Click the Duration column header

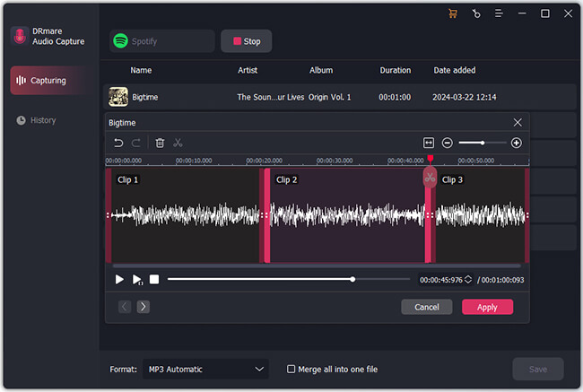point(396,70)
